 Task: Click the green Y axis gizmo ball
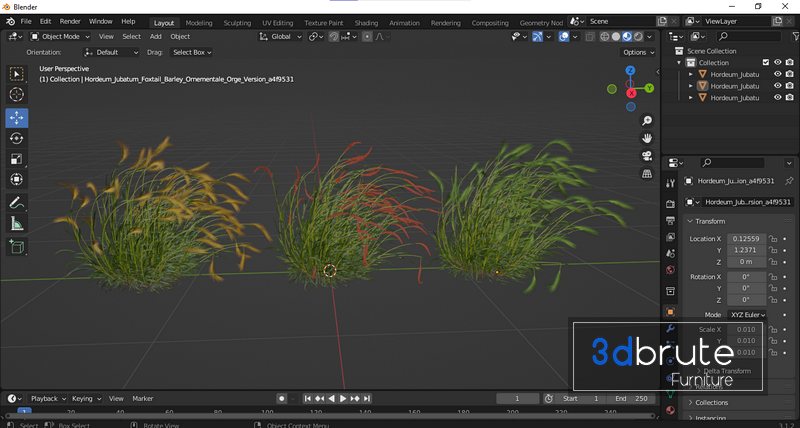649,88
